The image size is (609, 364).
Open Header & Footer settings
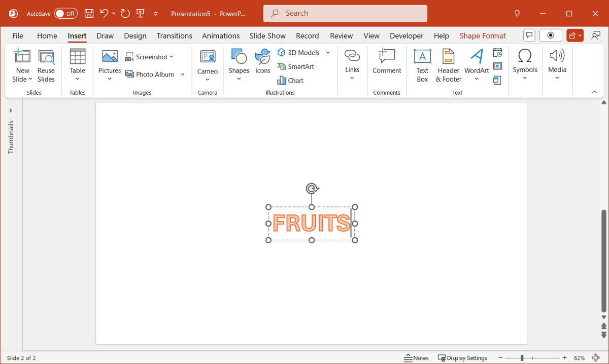coord(449,66)
